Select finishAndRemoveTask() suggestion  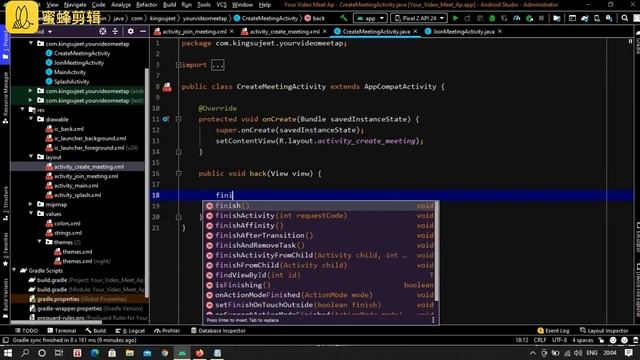point(320,245)
